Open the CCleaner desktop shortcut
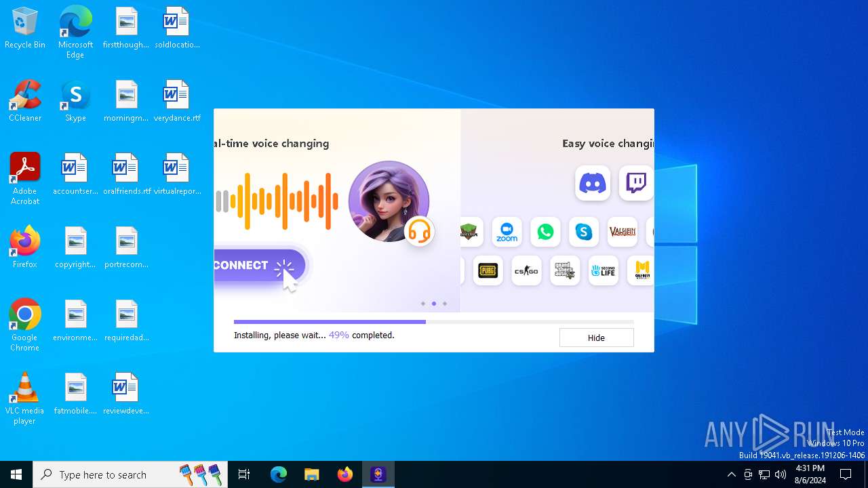Screen dimensions: 868x488 [25, 101]
